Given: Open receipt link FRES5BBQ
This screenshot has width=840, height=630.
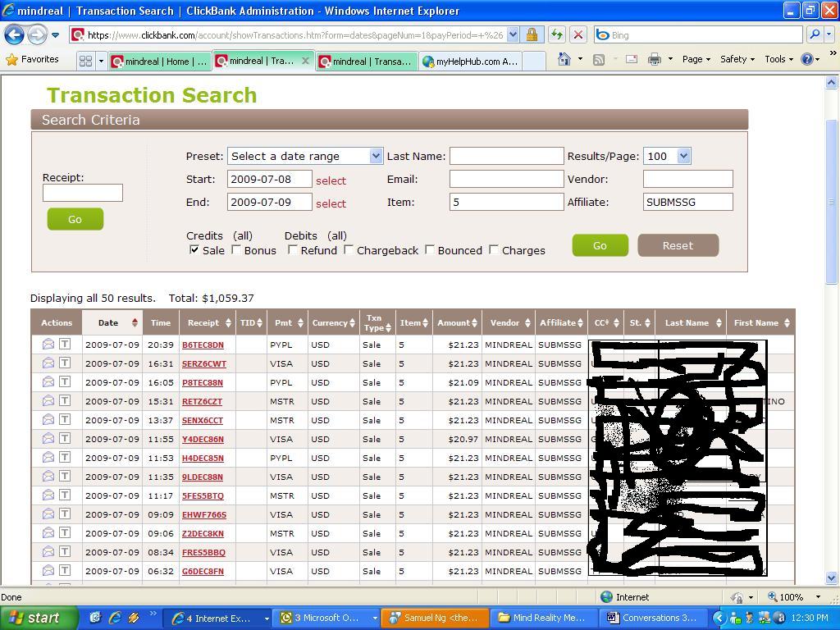Looking at the screenshot, I should coord(203,552).
